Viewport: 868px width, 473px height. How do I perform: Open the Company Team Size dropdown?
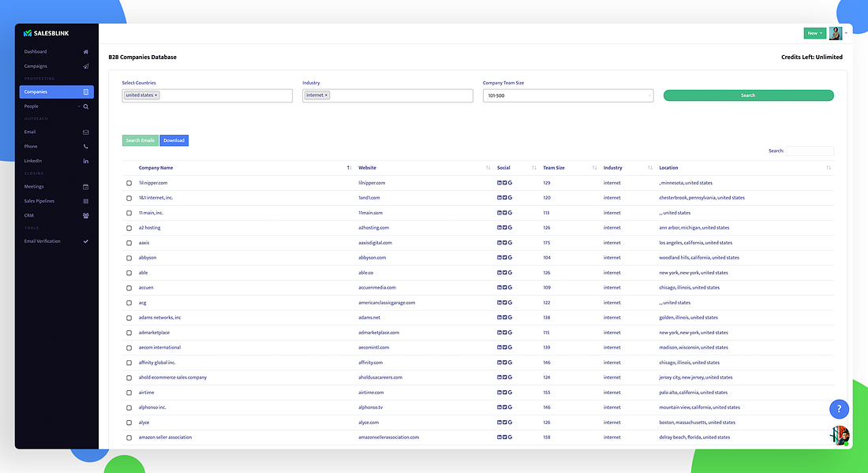568,95
